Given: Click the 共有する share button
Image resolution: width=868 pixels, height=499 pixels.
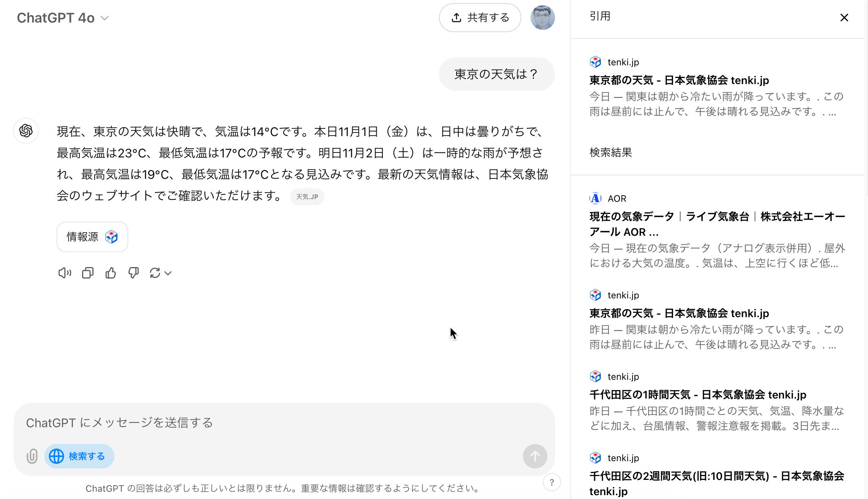Looking at the screenshot, I should [480, 18].
